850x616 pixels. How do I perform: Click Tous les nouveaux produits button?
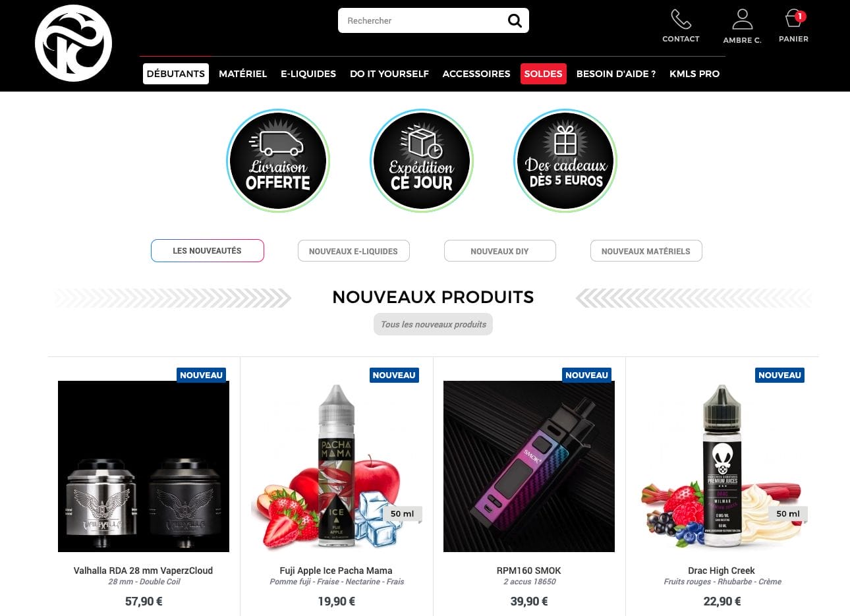pos(434,324)
